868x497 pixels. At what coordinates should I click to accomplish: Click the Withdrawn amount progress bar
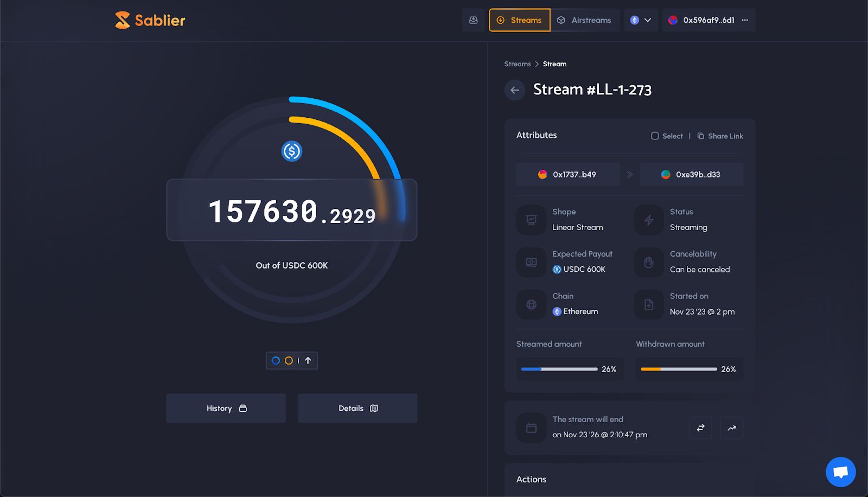coord(679,369)
